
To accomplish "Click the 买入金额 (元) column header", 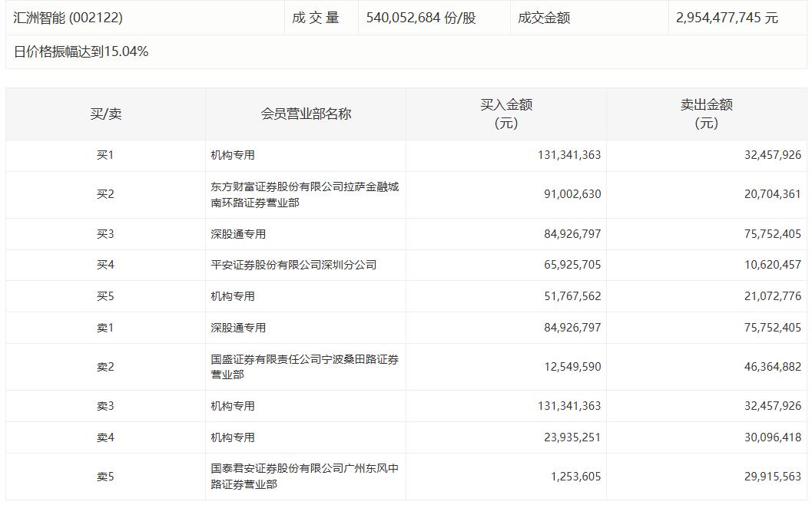I will click(506, 114).
